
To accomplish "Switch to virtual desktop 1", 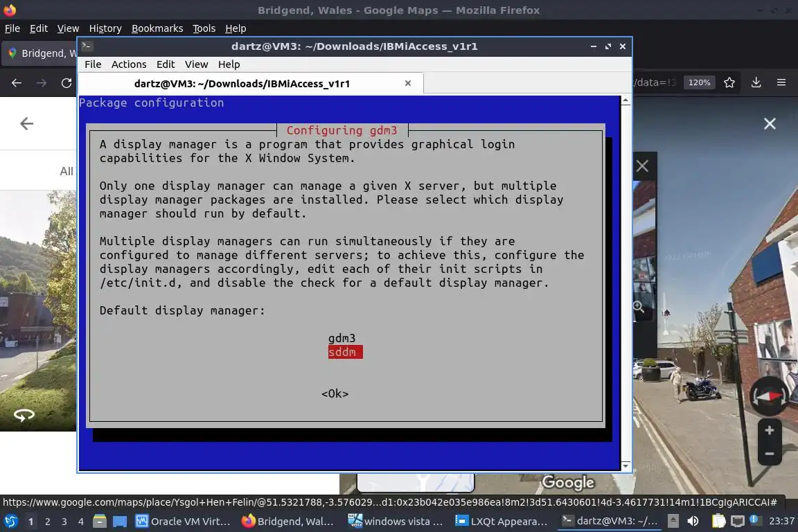I will click(30, 522).
